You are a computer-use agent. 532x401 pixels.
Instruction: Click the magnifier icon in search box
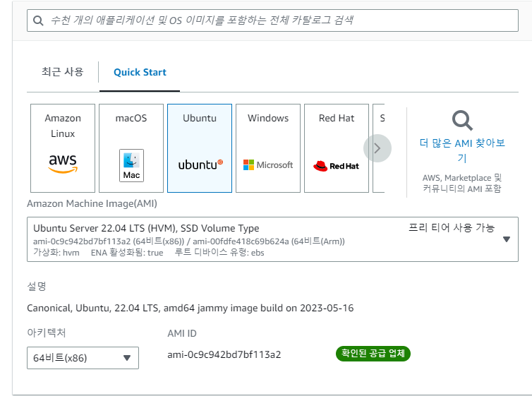(38, 20)
